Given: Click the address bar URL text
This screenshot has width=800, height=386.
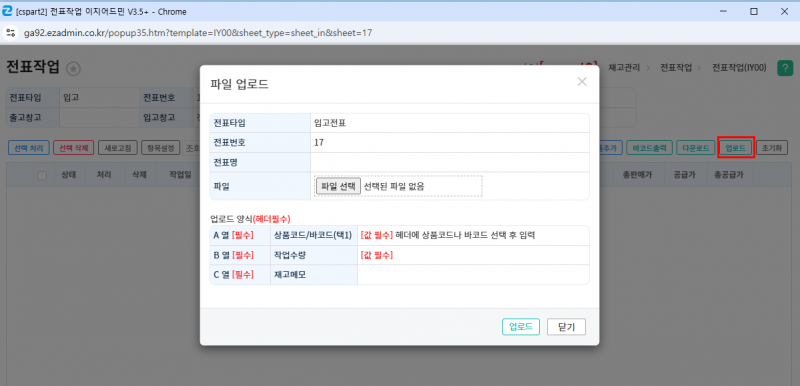Looking at the screenshot, I should (198, 33).
